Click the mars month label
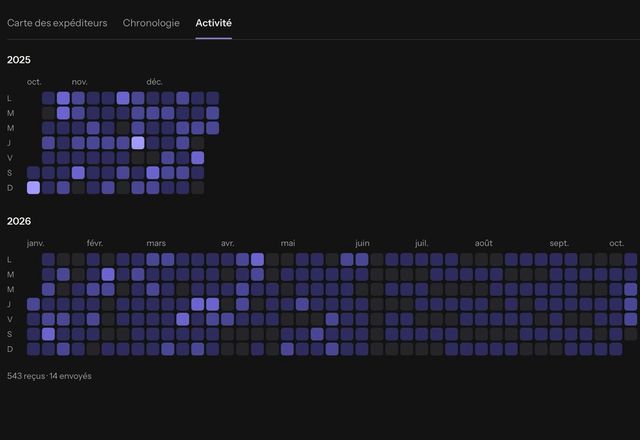Image resolution: width=640 pixels, height=440 pixels. pyautogui.click(x=156, y=243)
